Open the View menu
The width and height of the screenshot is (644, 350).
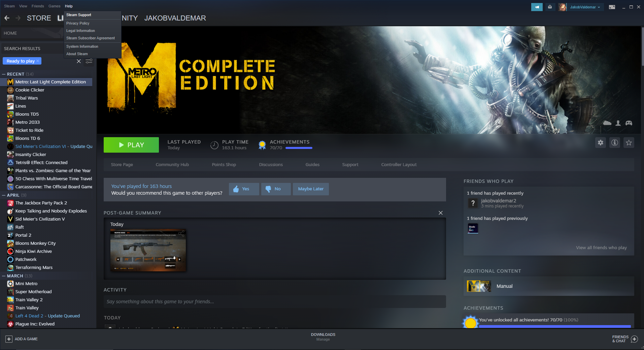pos(23,6)
